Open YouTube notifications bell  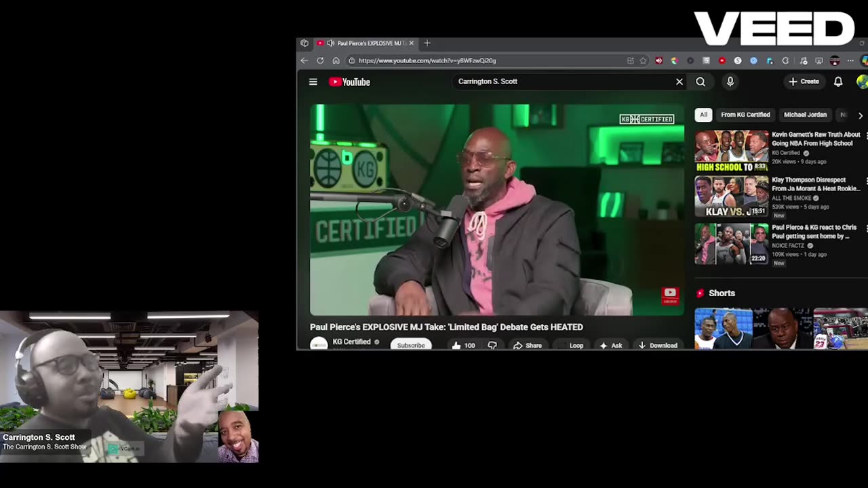tap(838, 81)
